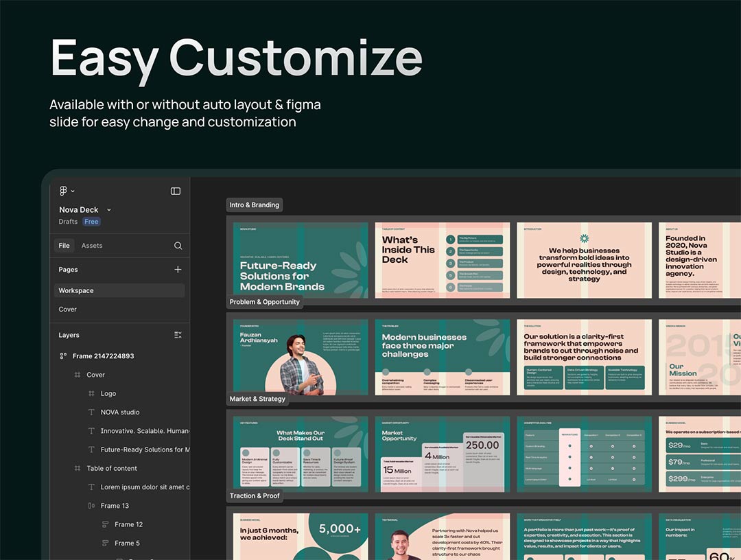
Task: Click the Logo layer frame icon
Action: pos(91,394)
